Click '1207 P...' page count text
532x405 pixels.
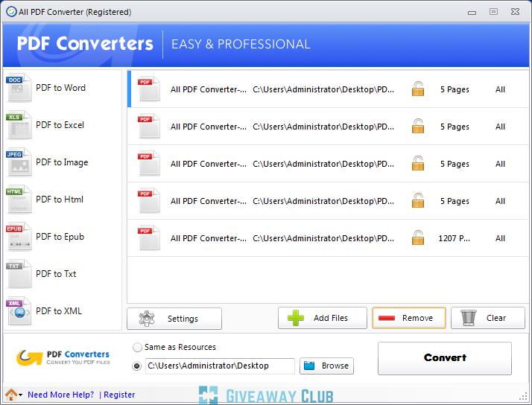point(455,238)
